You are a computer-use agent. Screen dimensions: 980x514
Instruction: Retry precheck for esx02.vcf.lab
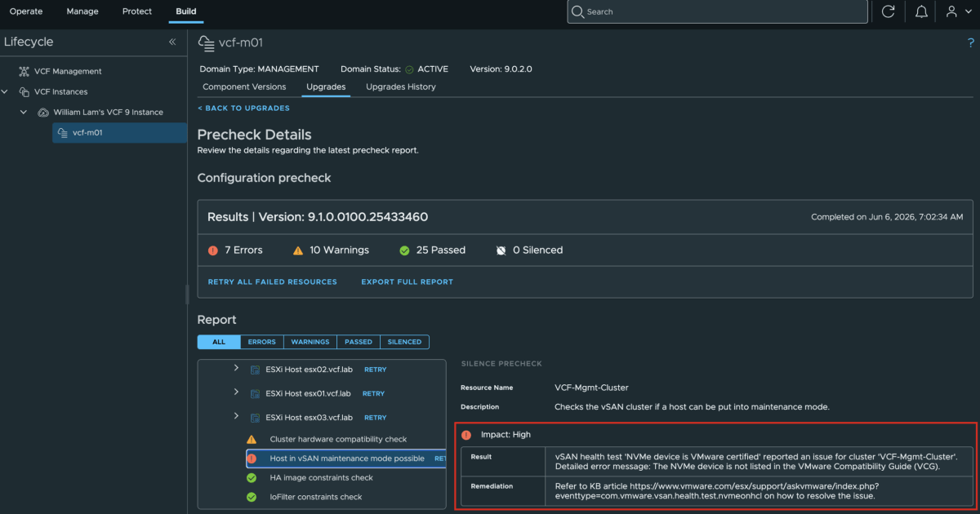pos(376,370)
